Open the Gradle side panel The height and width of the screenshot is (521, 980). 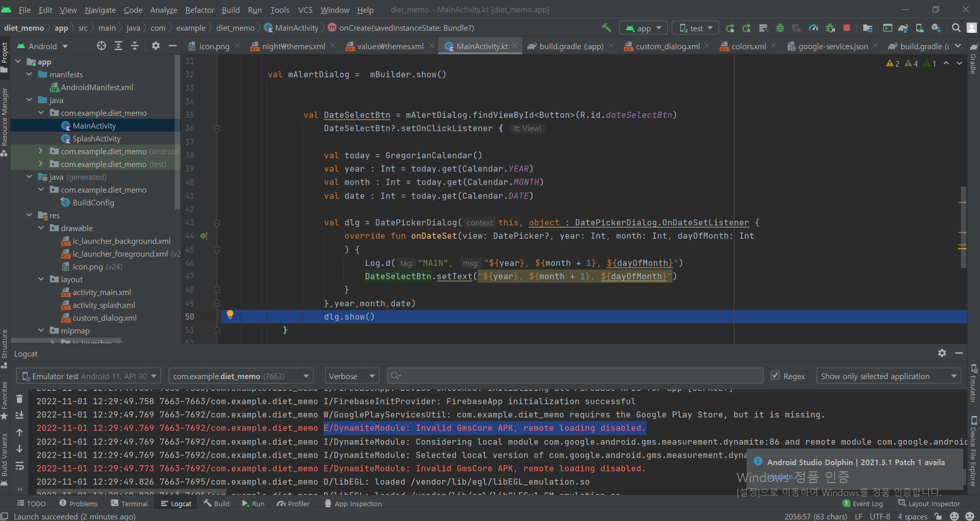pyautogui.click(x=973, y=60)
